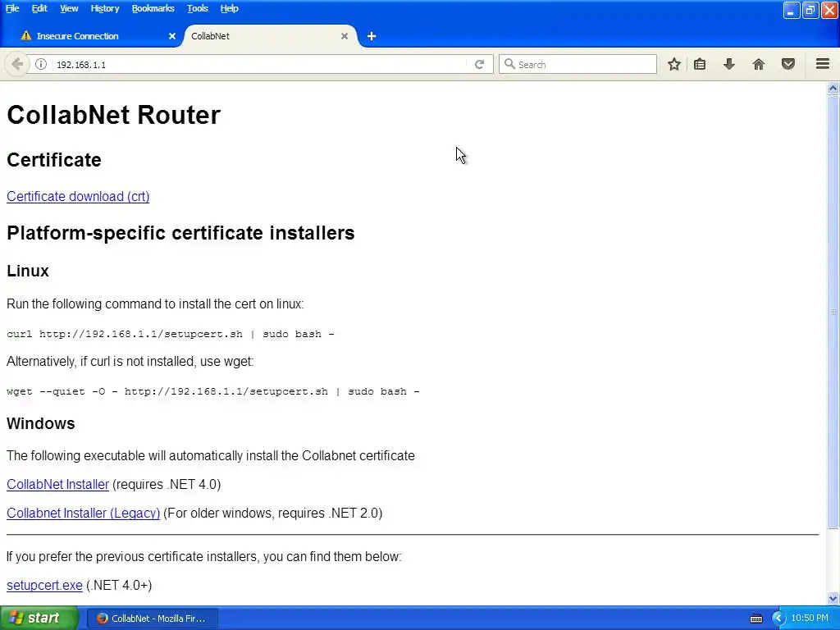Open the History menu
The width and height of the screenshot is (840, 630).
(x=104, y=8)
